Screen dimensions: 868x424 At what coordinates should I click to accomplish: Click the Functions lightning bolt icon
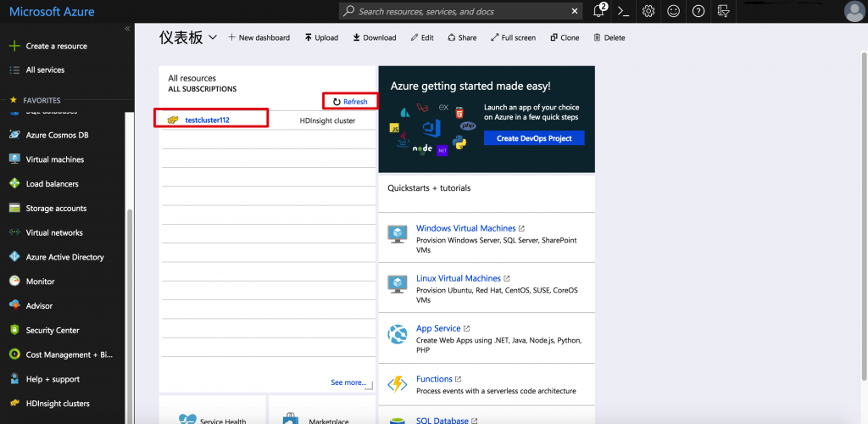397,383
